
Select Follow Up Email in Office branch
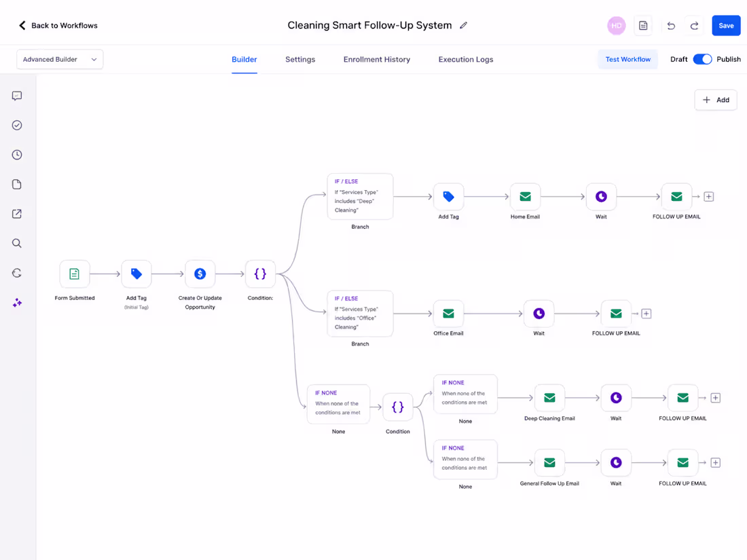coord(616,314)
